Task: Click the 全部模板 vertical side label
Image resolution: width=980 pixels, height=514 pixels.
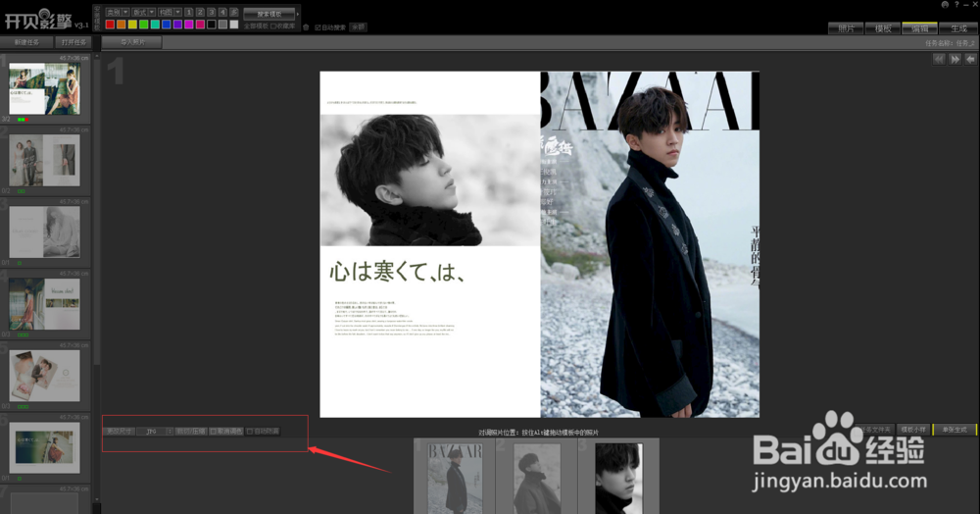Action: pos(97,17)
